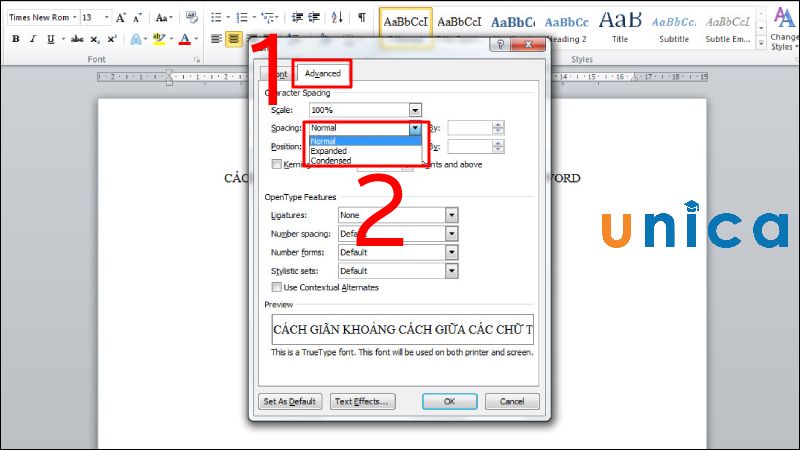Click the Spacing By value stepper
The image size is (800, 450).
(x=498, y=128)
